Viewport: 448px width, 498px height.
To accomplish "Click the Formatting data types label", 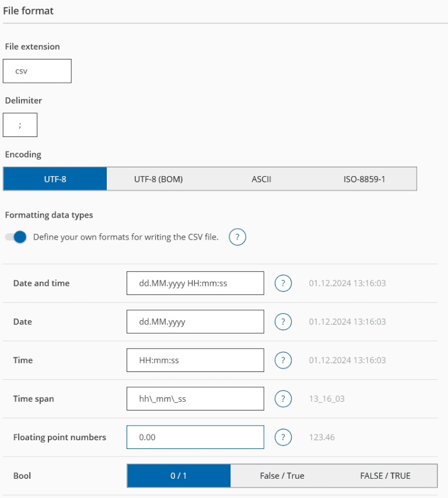I will 49,215.
